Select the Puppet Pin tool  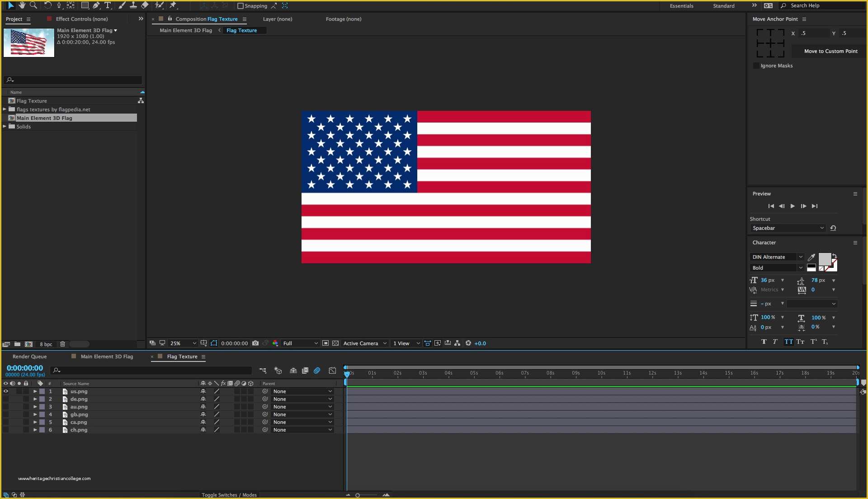pyautogui.click(x=174, y=6)
